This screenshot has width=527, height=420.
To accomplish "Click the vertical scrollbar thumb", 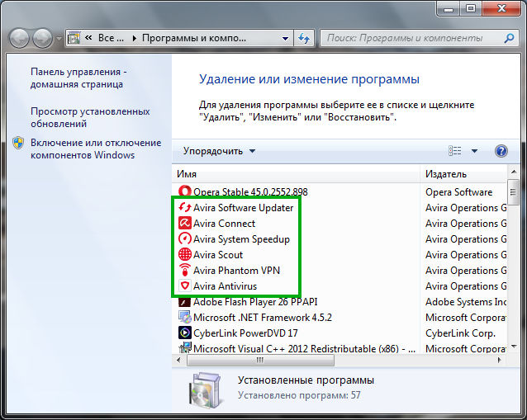I will tap(513, 192).
